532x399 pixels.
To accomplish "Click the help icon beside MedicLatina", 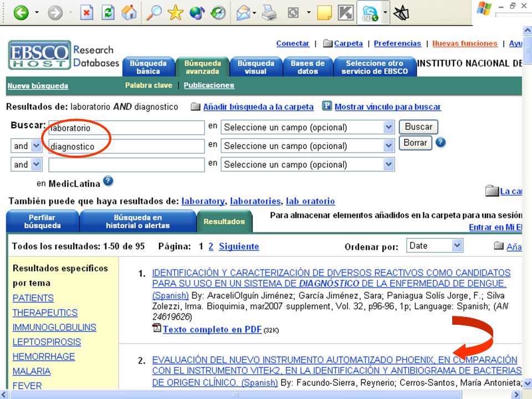I will tap(108, 181).
